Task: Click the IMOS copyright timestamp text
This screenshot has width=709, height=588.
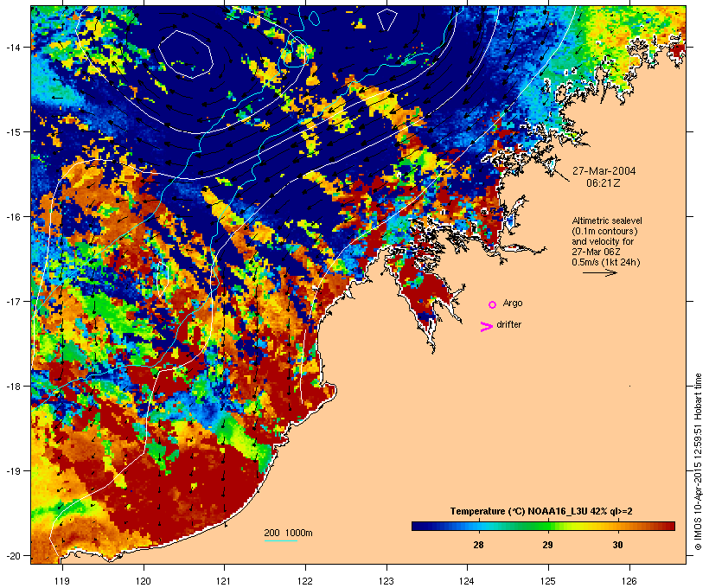Action: (698, 462)
